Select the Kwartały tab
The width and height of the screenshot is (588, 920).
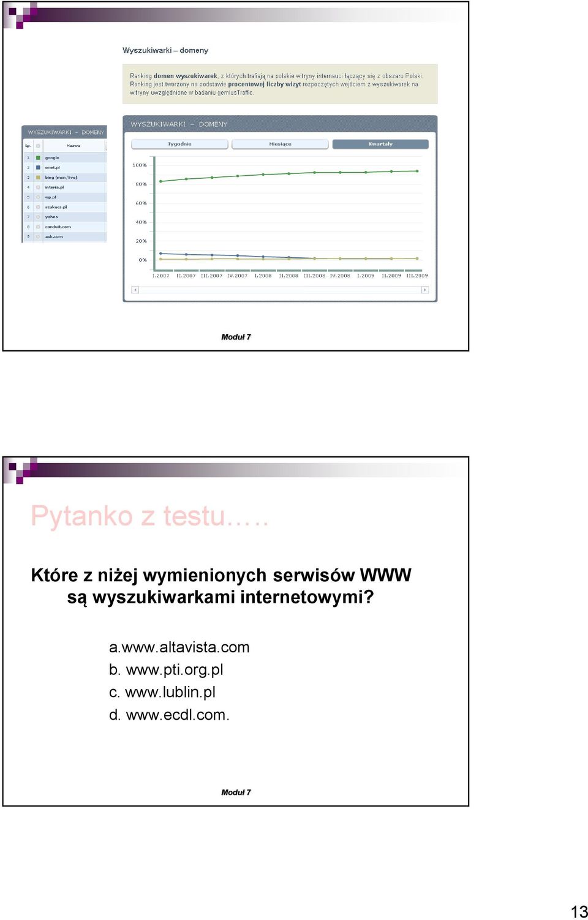point(380,144)
